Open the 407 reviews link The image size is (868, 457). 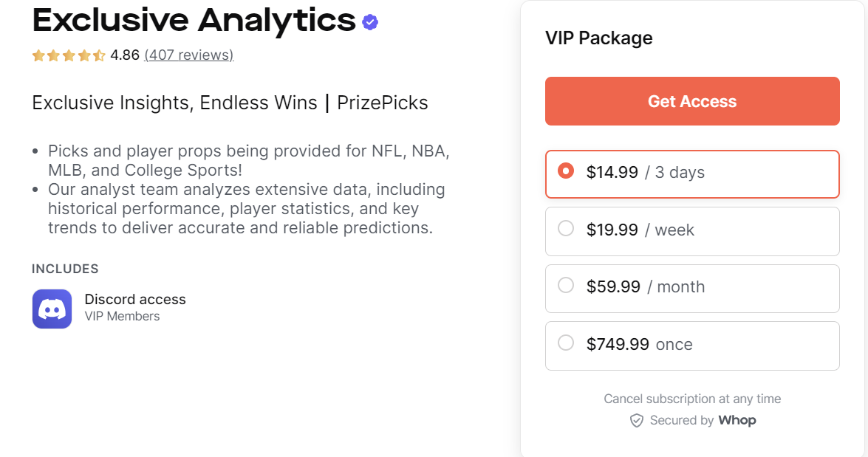click(188, 55)
